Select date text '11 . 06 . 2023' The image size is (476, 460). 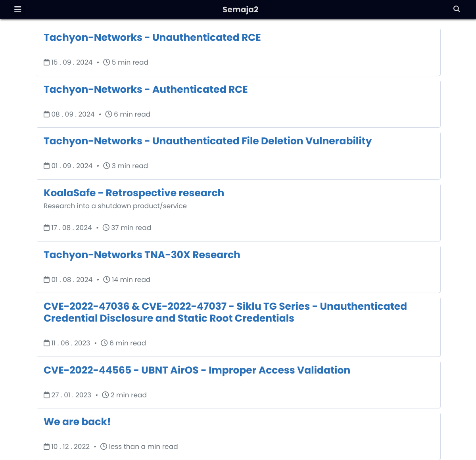(x=71, y=343)
